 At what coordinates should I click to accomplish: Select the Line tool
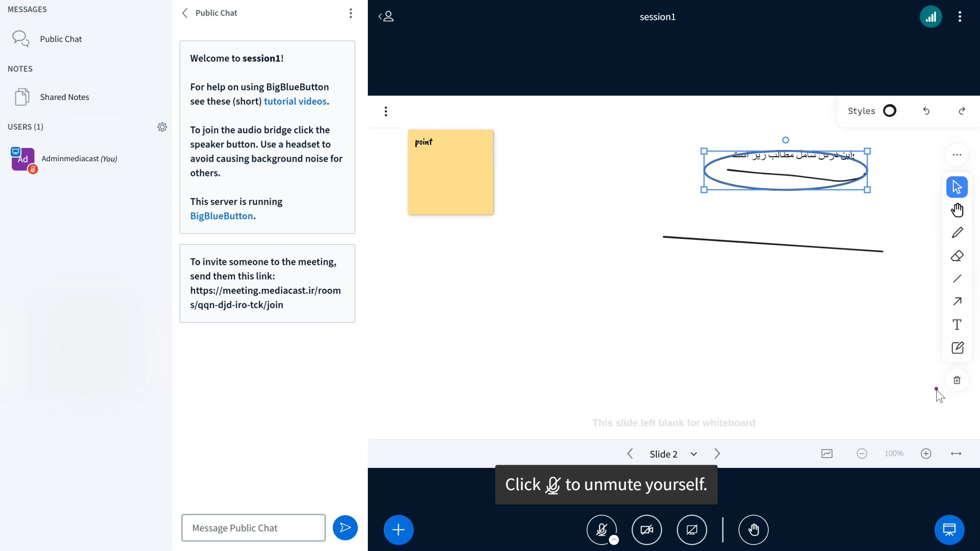(x=957, y=279)
